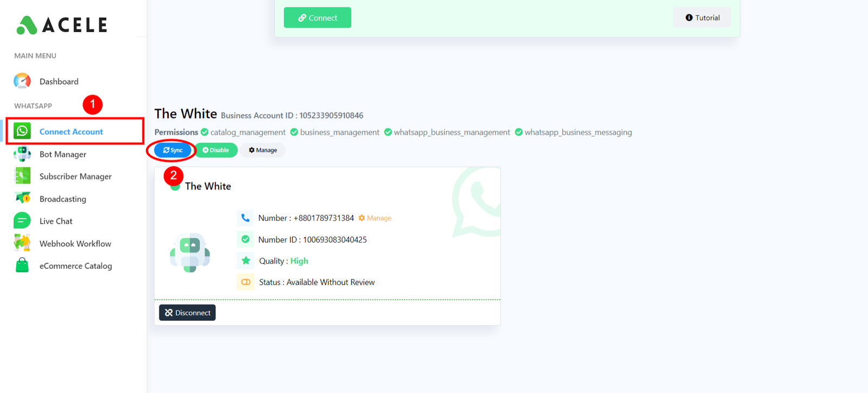Click the star icon beside Quality
The height and width of the screenshot is (393, 868).
point(246,261)
